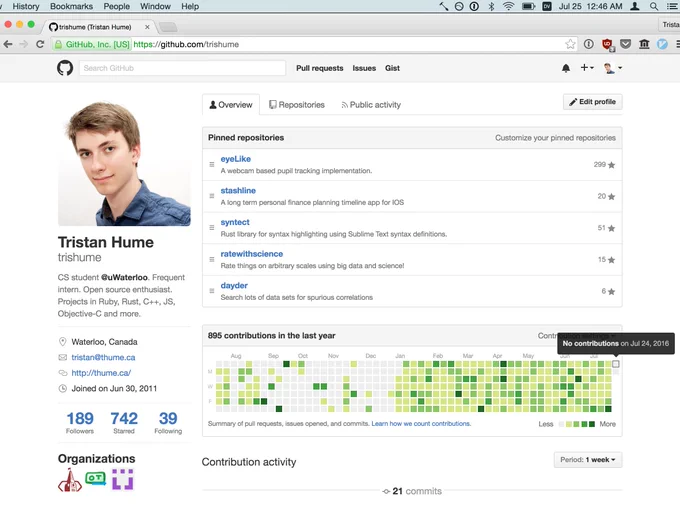Click the Tristan Hume profile photo
Screen dimensions: 680x507
124,160
